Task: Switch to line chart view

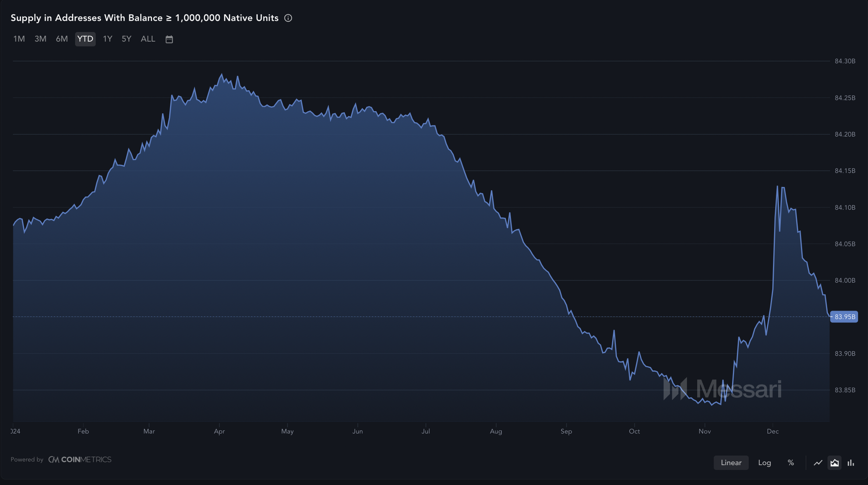Action: point(818,463)
